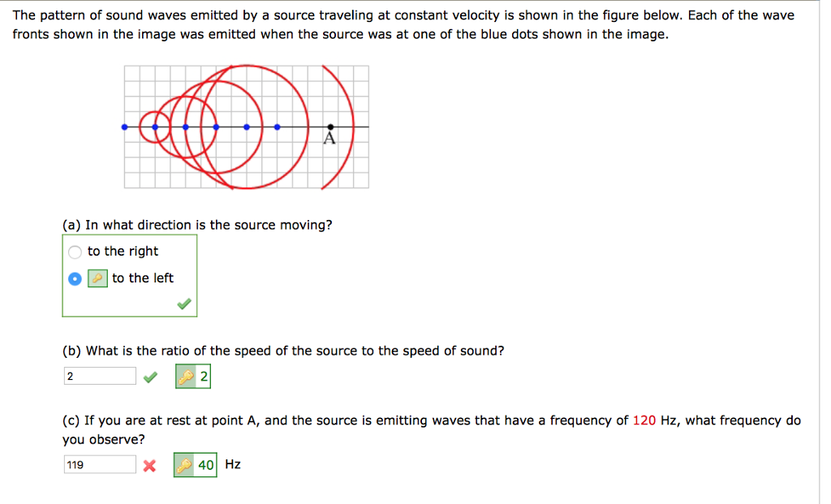
Task: Select the 'to the right' radio button
Action: 74,252
